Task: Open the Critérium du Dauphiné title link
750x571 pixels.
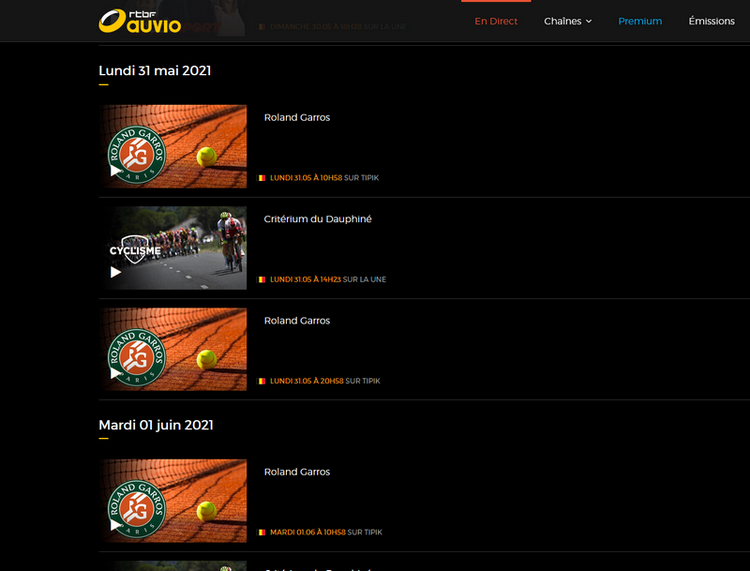Action: click(x=318, y=219)
